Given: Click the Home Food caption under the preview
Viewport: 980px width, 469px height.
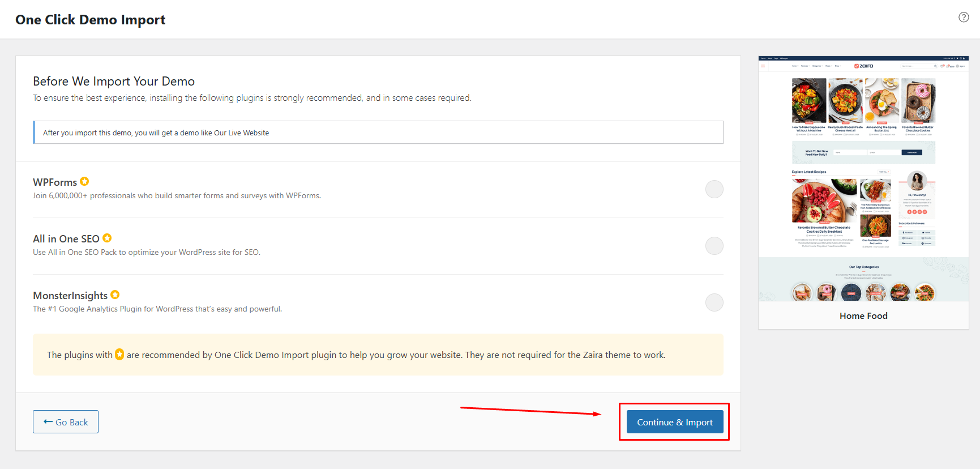Looking at the screenshot, I should click(863, 315).
